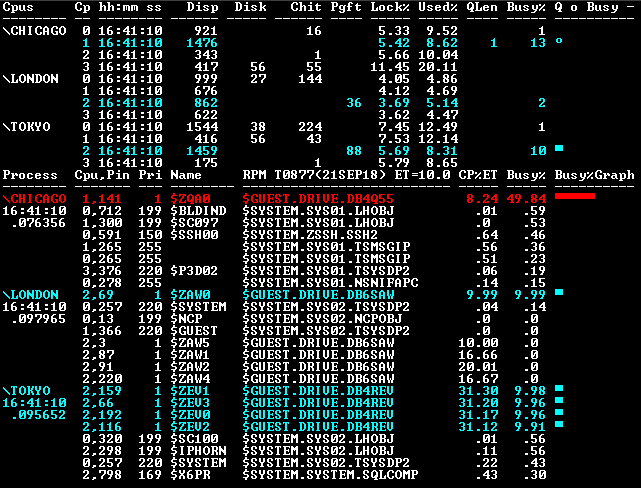641x488 pixels.
Task: Click the cyan .095652 value under TOKYO
Action: point(38,415)
